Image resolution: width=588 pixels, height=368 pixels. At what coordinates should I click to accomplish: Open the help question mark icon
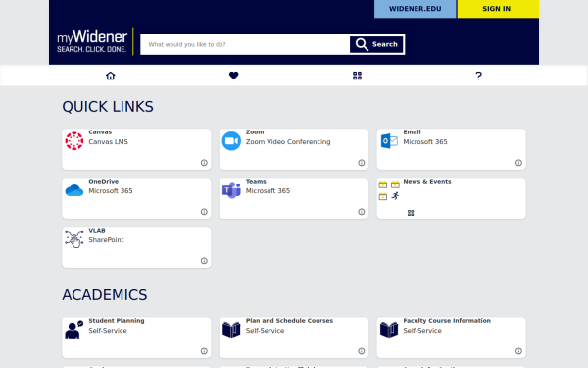point(478,76)
